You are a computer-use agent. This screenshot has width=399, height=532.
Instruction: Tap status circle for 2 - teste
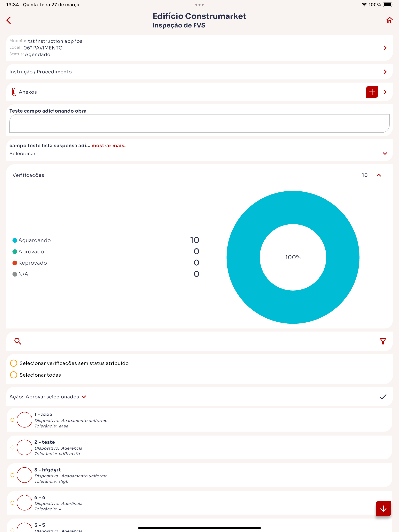[25, 447]
